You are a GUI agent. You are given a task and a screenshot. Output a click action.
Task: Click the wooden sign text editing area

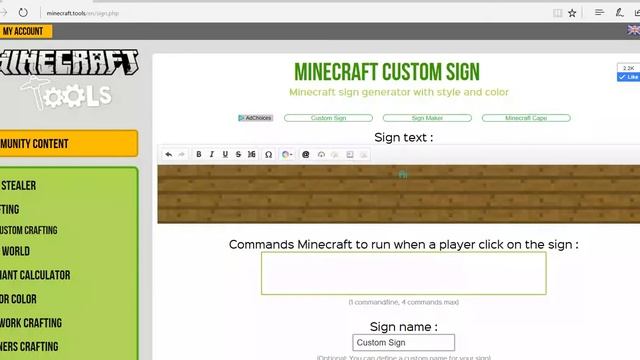point(399,194)
